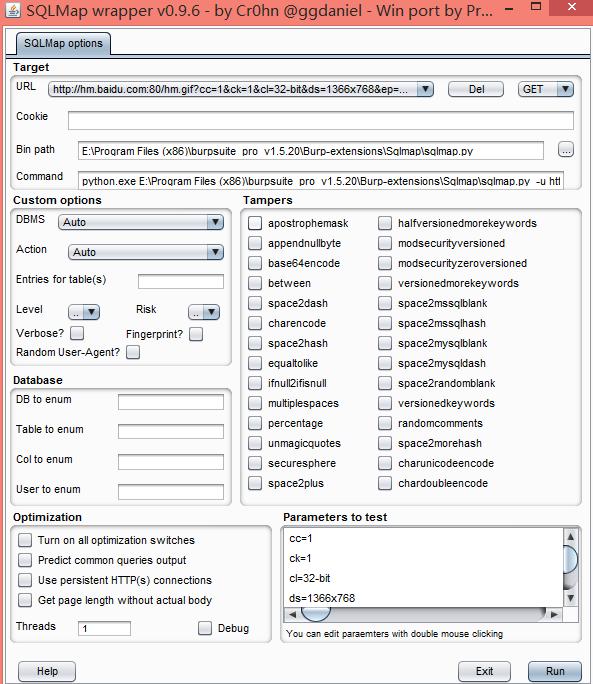Enable the Random User-Agent checkbox
The height and width of the screenshot is (684, 593).
[133, 352]
